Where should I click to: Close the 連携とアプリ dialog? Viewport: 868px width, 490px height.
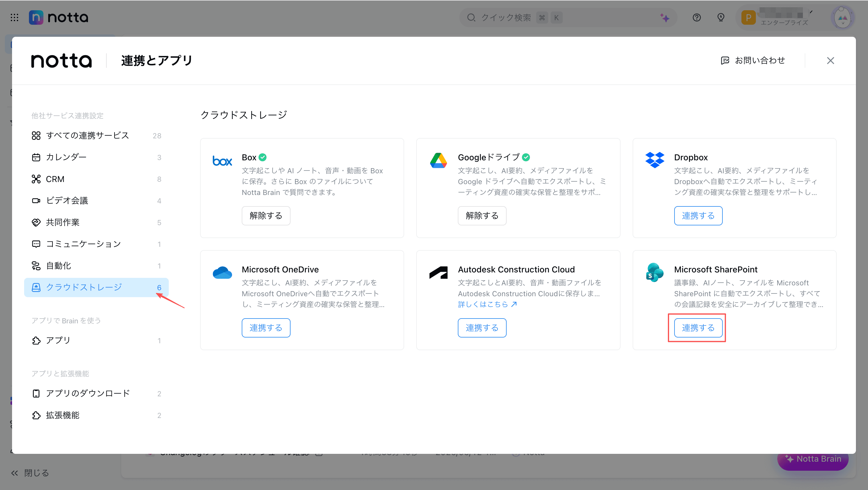pos(830,61)
